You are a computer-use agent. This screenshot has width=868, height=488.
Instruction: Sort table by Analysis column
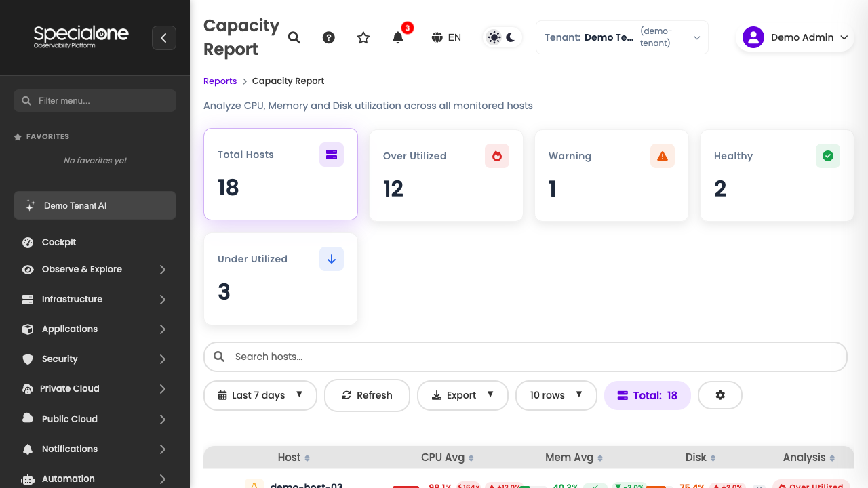tap(809, 457)
